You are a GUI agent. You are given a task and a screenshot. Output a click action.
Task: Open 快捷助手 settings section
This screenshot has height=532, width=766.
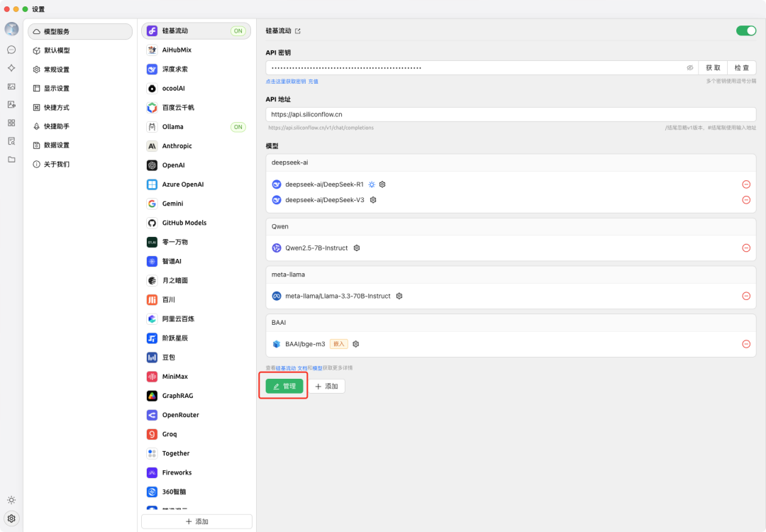(80, 126)
